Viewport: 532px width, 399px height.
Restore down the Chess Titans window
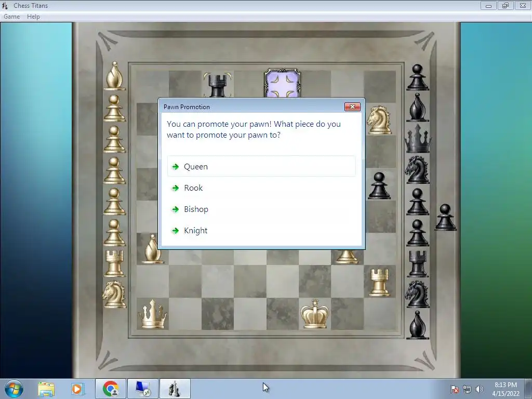coord(506,5)
